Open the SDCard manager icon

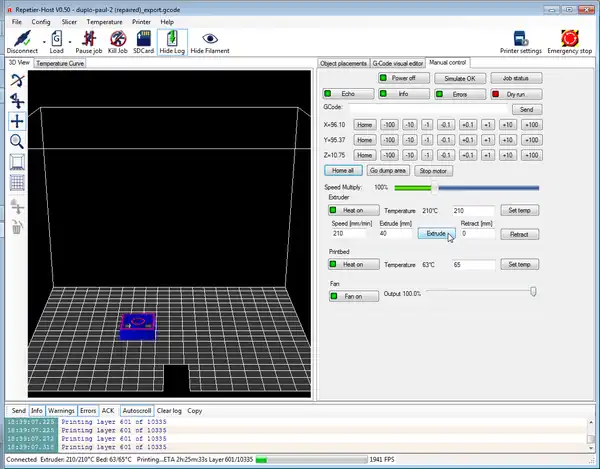(143, 36)
